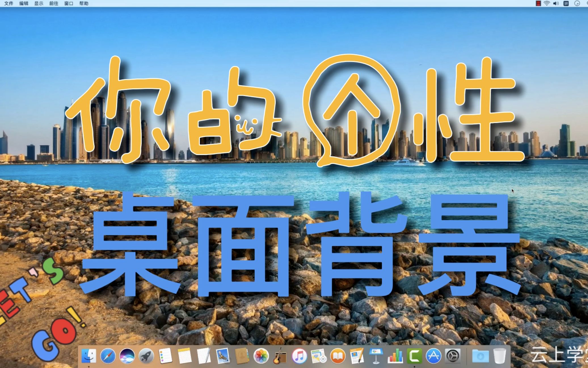Expand the 拼 input method menu
The height and width of the screenshot is (368, 588).
(566, 3)
